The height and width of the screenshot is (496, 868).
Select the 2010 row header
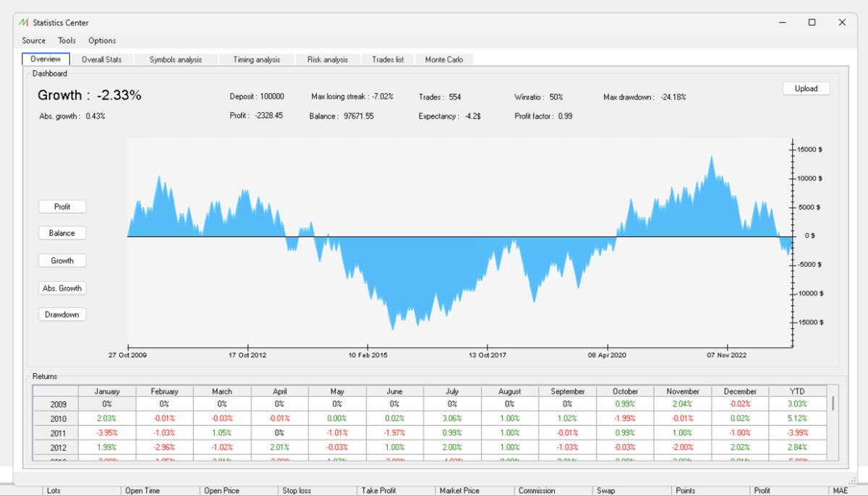tap(56, 418)
